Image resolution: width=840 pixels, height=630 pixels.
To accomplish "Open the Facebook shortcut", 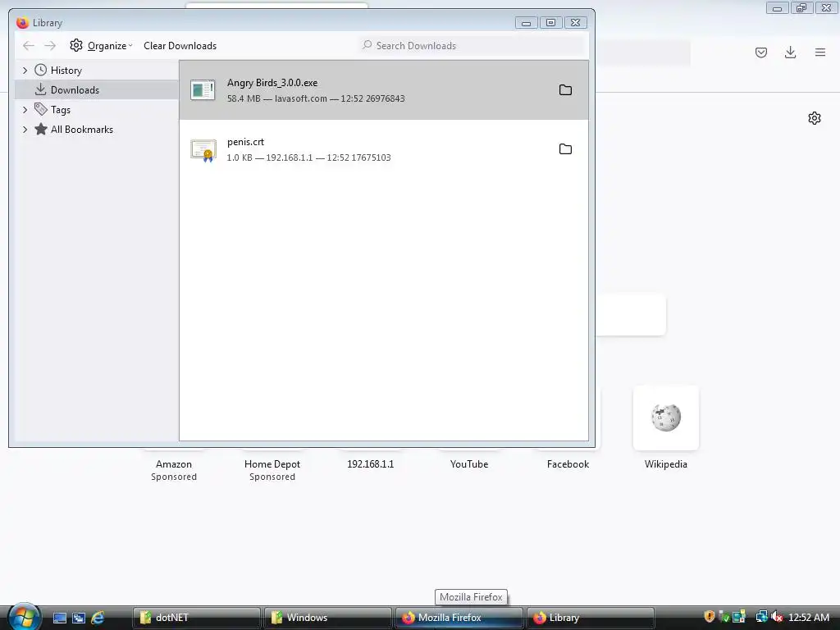I will 568,464.
